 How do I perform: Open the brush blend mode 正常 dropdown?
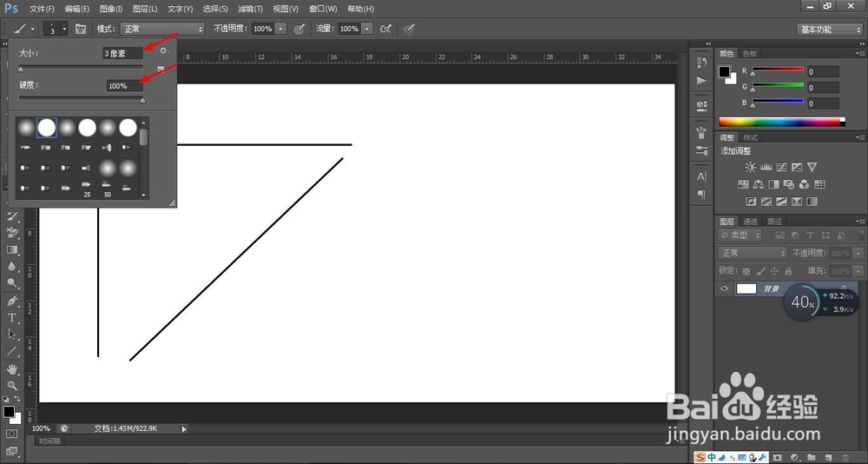163,29
